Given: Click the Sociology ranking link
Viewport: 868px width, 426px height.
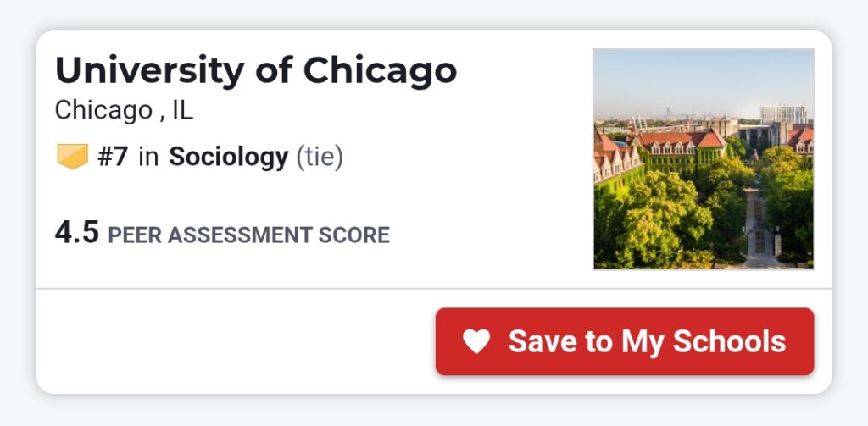Looking at the screenshot, I should tap(229, 158).
